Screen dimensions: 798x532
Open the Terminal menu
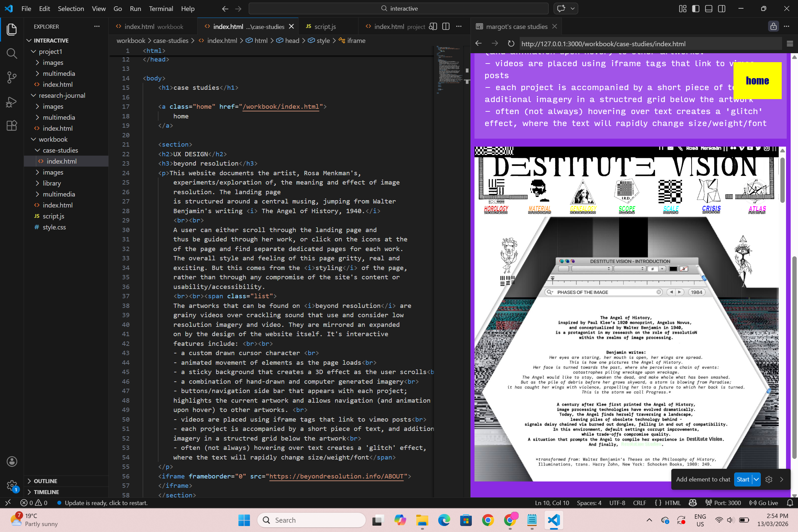pos(161,9)
